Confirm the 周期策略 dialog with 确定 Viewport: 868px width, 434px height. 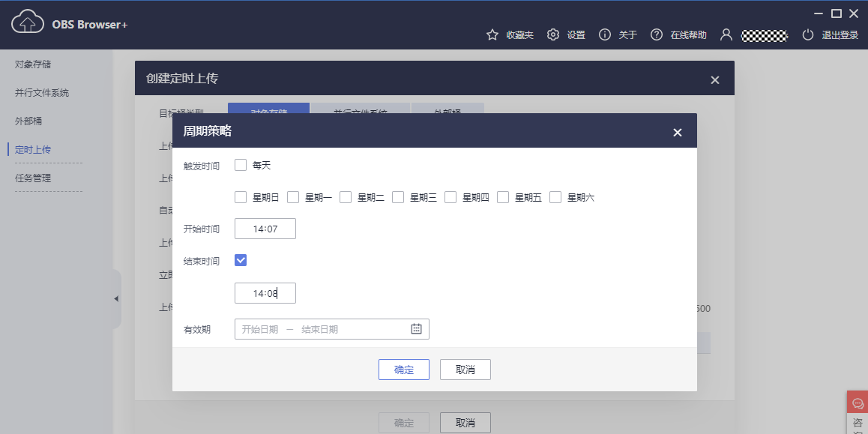coord(404,370)
